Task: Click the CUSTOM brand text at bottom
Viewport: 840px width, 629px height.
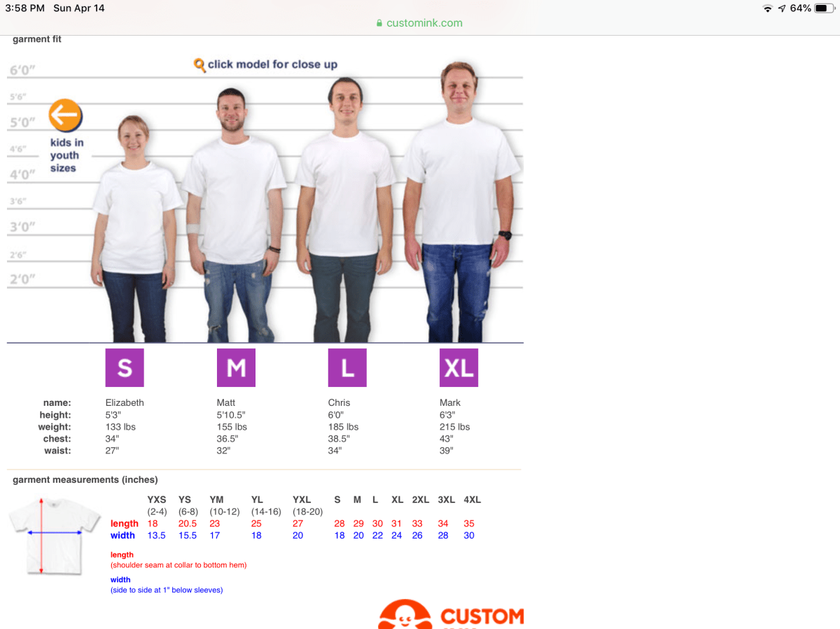Action: click(482, 616)
